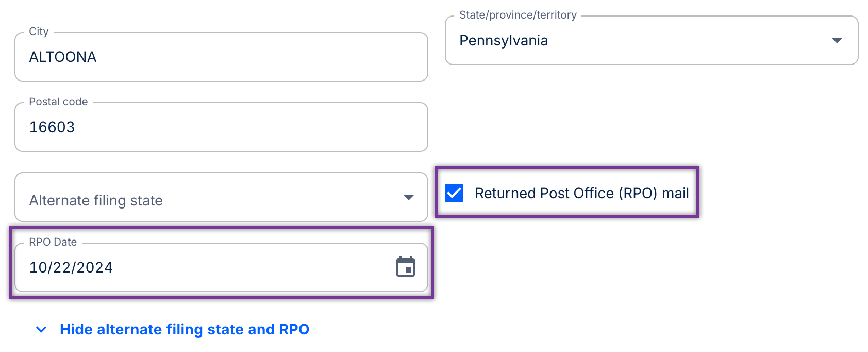Click the chevron icon beside Hide alternate filing

coord(41,330)
